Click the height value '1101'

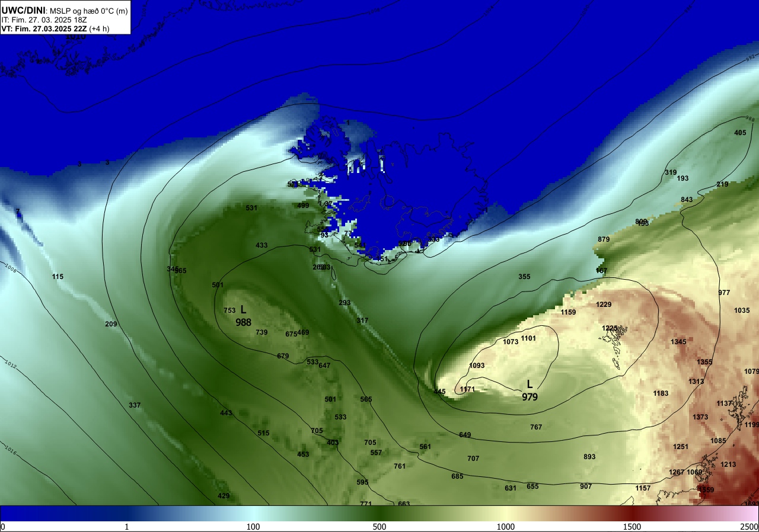click(528, 338)
